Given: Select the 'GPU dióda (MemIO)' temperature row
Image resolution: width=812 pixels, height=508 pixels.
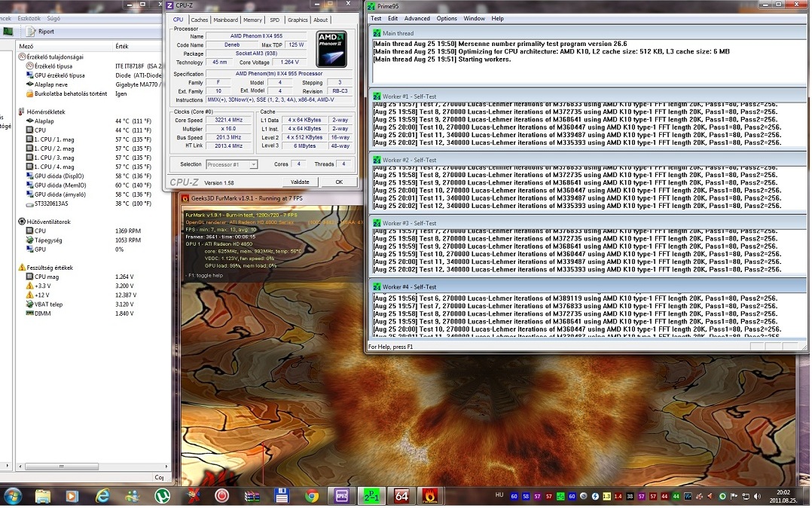Looking at the screenshot, I should coord(89,185).
